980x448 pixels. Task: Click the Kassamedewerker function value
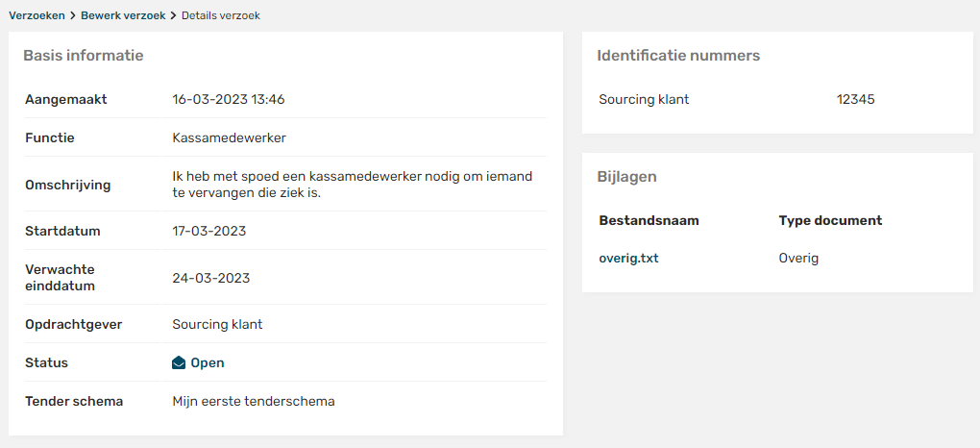point(229,137)
